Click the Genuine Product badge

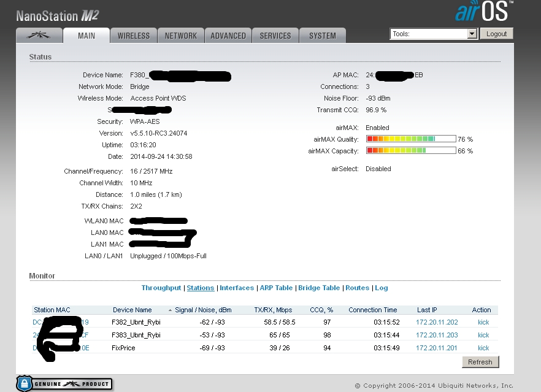click(x=64, y=384)
